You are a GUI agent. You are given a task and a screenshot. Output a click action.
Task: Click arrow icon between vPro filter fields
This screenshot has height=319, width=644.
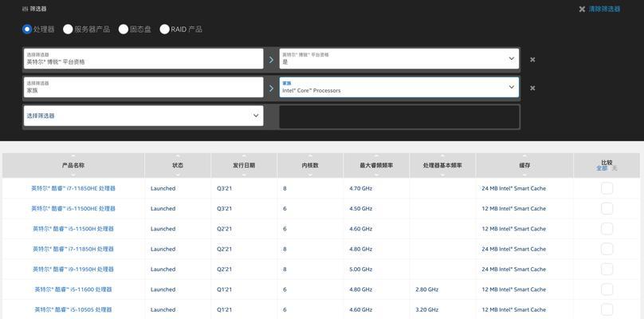(x=271, y=60)
